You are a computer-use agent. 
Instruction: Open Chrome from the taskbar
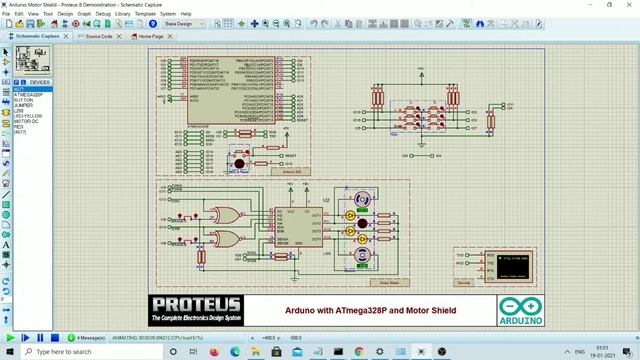tap(359, 352)
